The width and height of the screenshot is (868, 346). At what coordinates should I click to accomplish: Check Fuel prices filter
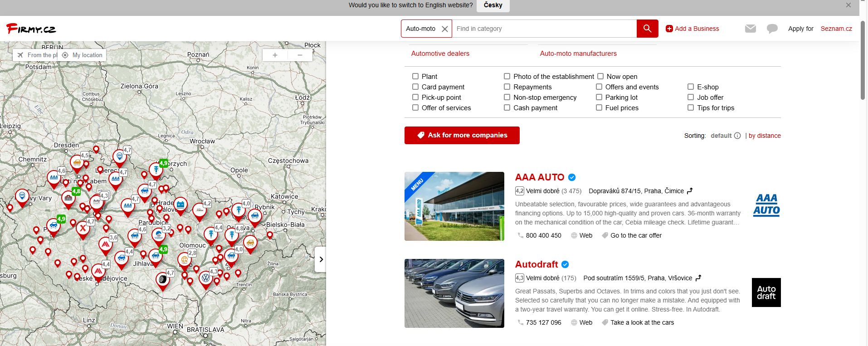(599, 107)
